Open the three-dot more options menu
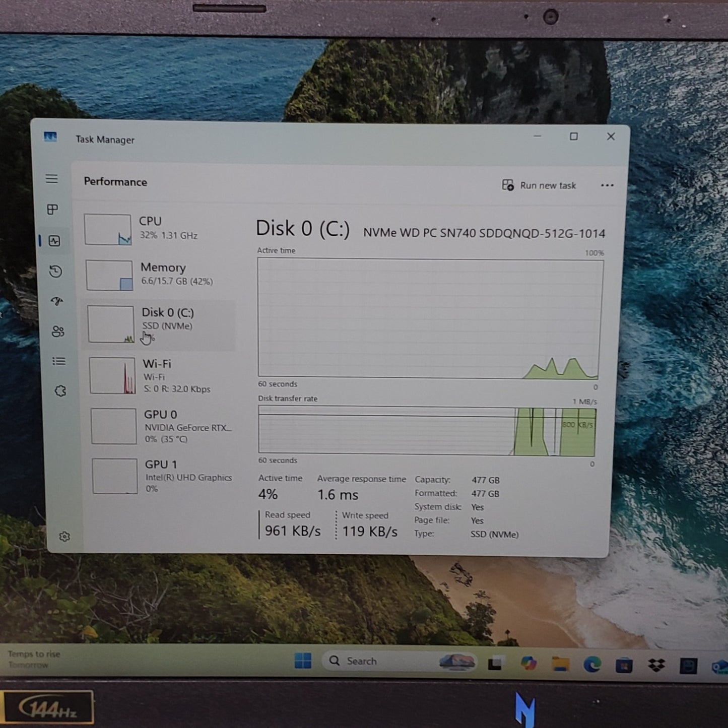Viewport: 728px width, 728px height. pyautogui.click(x=607, y=185)
